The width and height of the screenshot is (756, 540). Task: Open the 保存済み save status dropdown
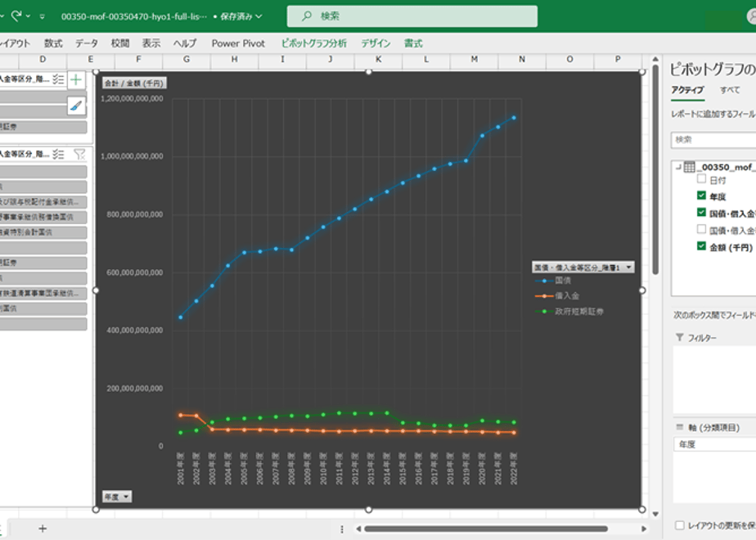tap(241, 16)
